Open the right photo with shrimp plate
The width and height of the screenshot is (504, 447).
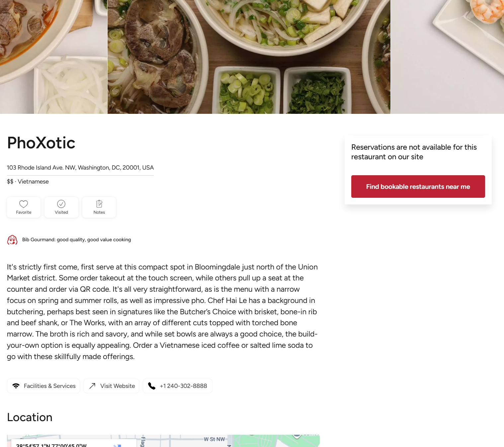447,57
